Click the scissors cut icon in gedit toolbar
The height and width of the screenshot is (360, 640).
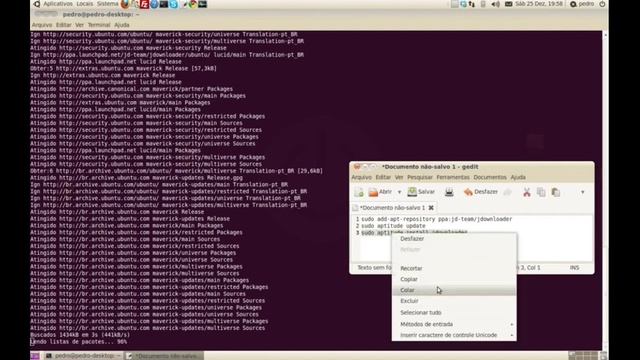[x=527, y=192]
